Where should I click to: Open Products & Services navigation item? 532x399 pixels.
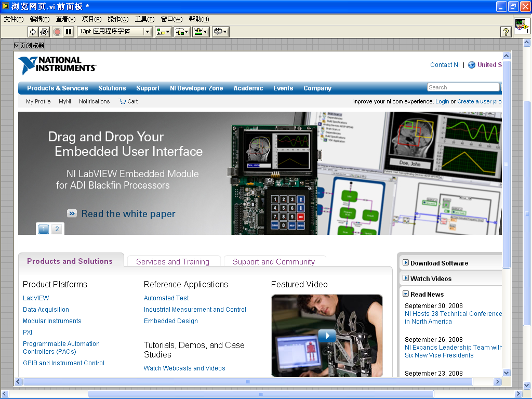57,88
